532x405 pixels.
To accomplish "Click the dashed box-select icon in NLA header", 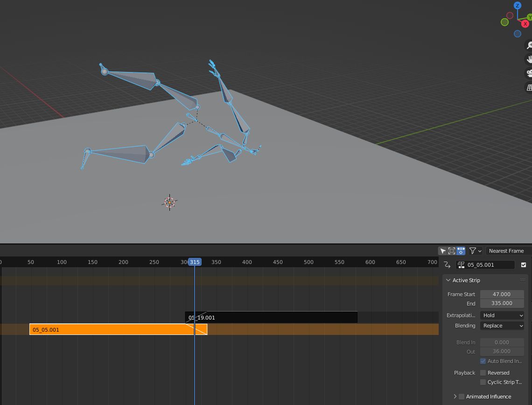I will pos(452,251).
